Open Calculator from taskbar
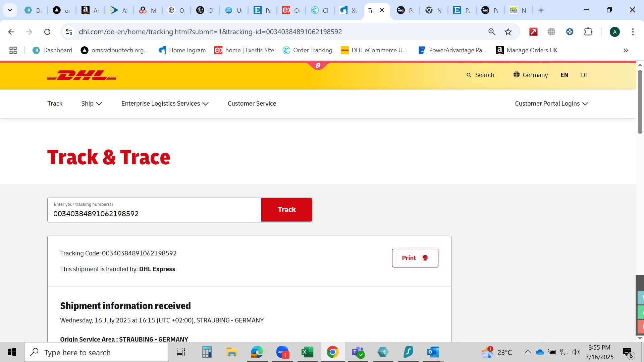Viewport: 644px width, 362px height. tap(207, 352)
